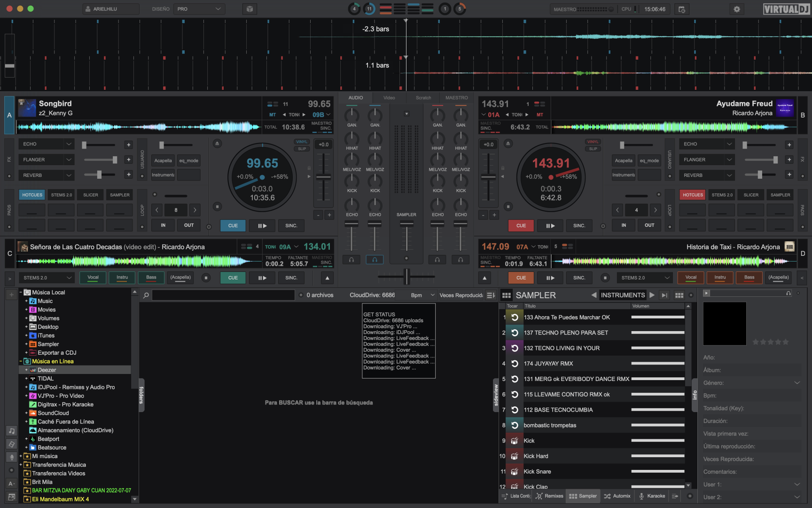Adjust the volume bar of 174 JUYAYAY RMX
Image resolution: width=812 pixels, height=508 pixels.
(657, 364)
